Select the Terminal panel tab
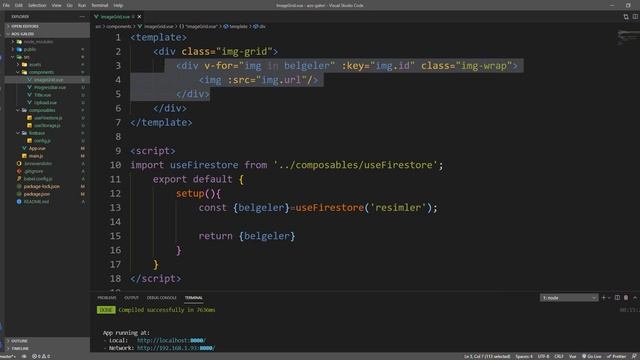Screen dimensions: 640x360 coord(193,298)
